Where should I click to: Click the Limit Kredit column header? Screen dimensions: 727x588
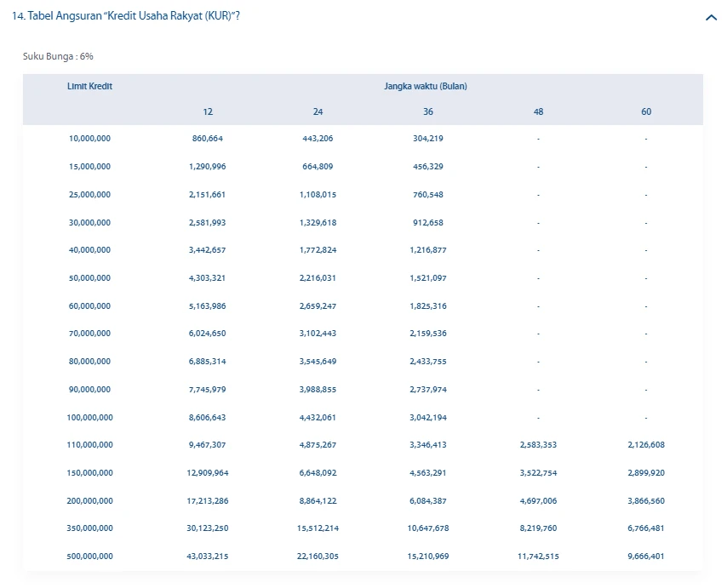pos(89,85)
